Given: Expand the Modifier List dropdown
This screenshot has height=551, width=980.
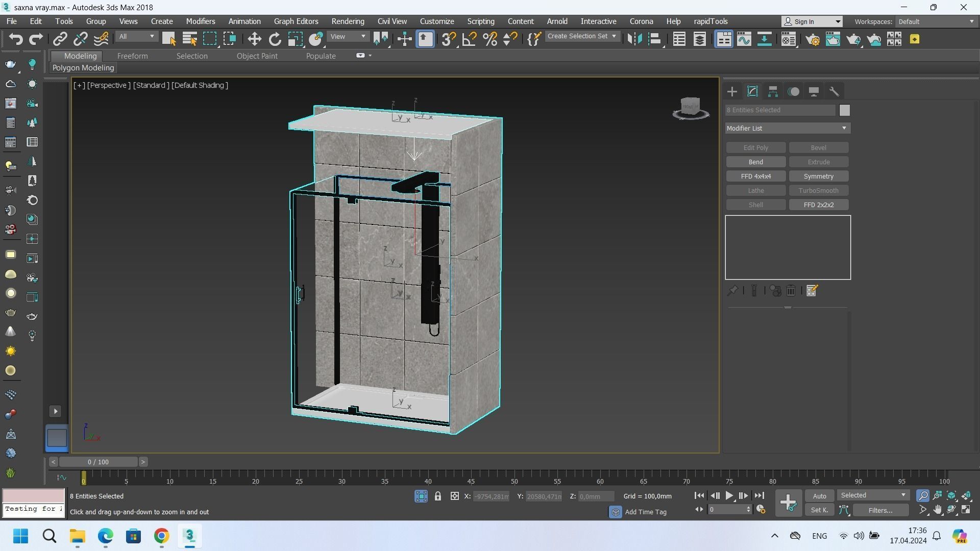Looking at the screenshot, I should pos(788,129).
